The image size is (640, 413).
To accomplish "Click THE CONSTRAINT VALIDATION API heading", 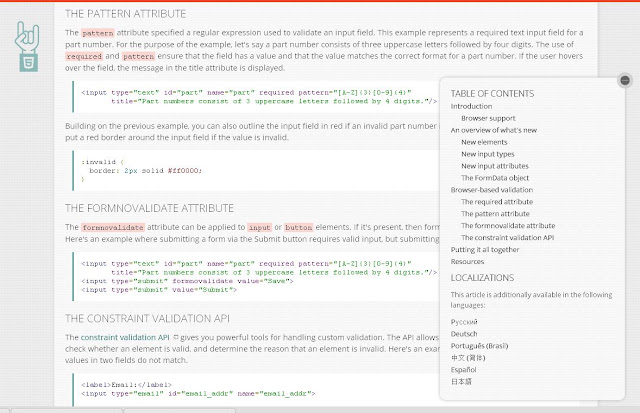I will click(147, 318).
